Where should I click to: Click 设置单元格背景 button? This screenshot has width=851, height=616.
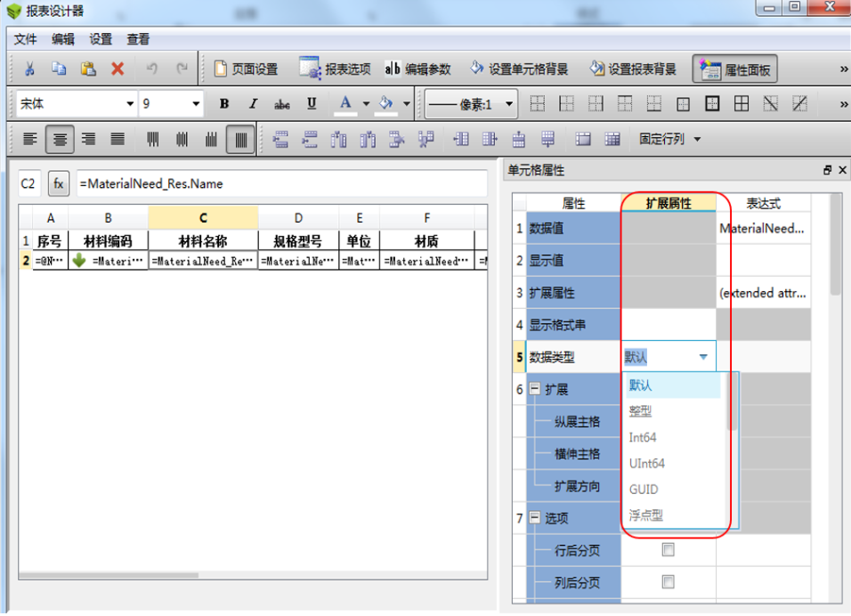518,69
